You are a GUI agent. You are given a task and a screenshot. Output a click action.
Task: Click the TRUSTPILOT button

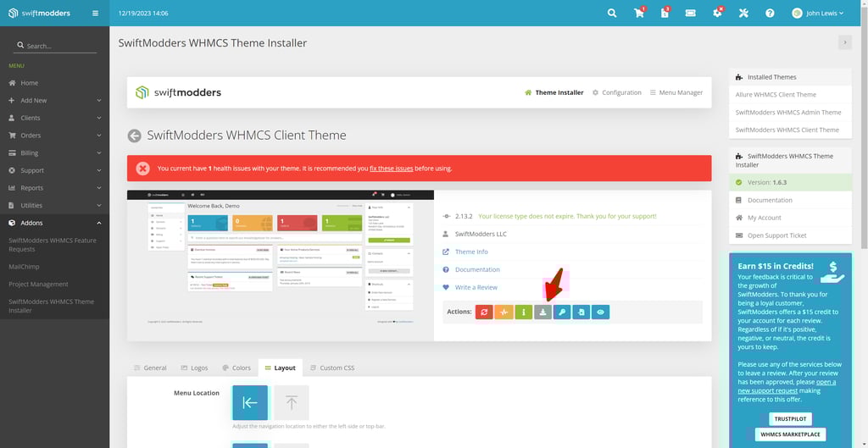point(789,418)
